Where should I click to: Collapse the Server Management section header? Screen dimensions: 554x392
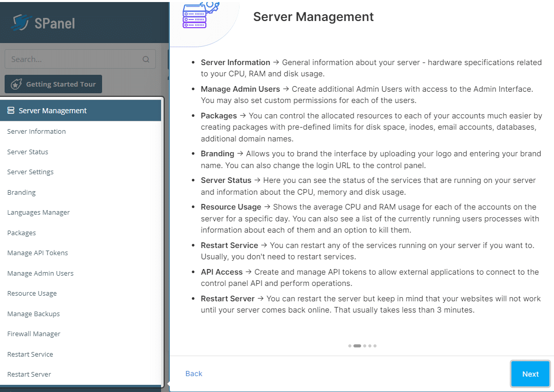pos(81,111)
